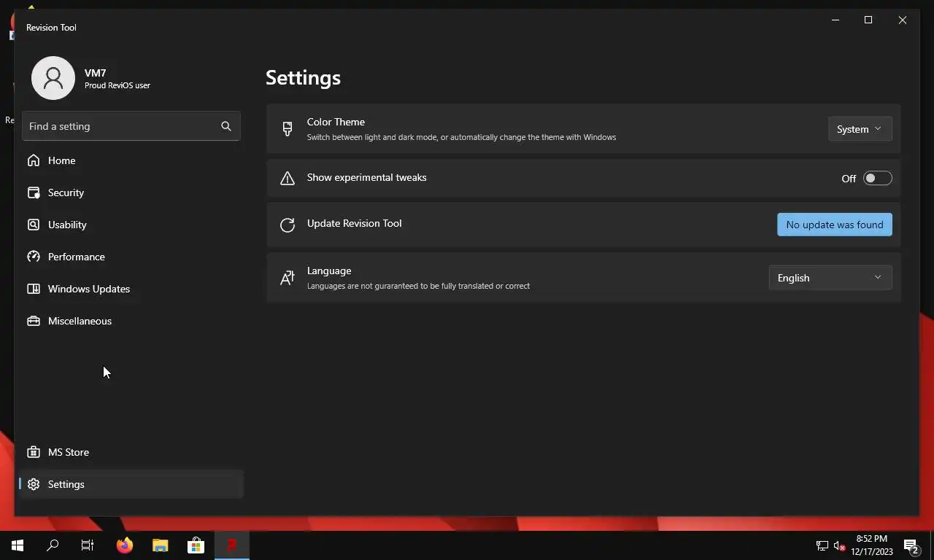Viewport: 934px width, 560px height.
Task: Maximize the Revision Tool window
Action: coord(868,20)
